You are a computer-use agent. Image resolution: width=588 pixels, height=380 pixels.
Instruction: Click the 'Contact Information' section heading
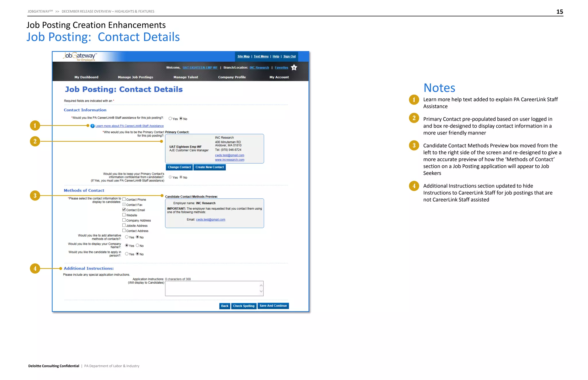pos(85,110)
